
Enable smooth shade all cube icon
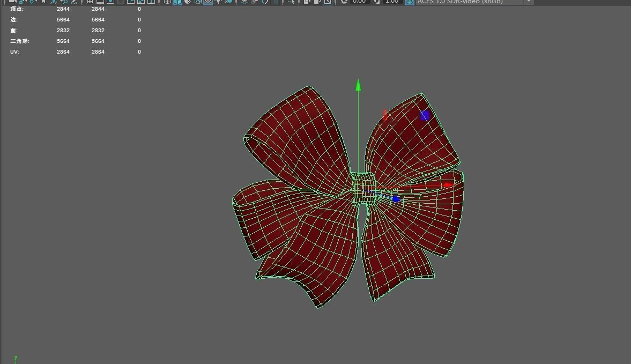(x=177, y=2)
